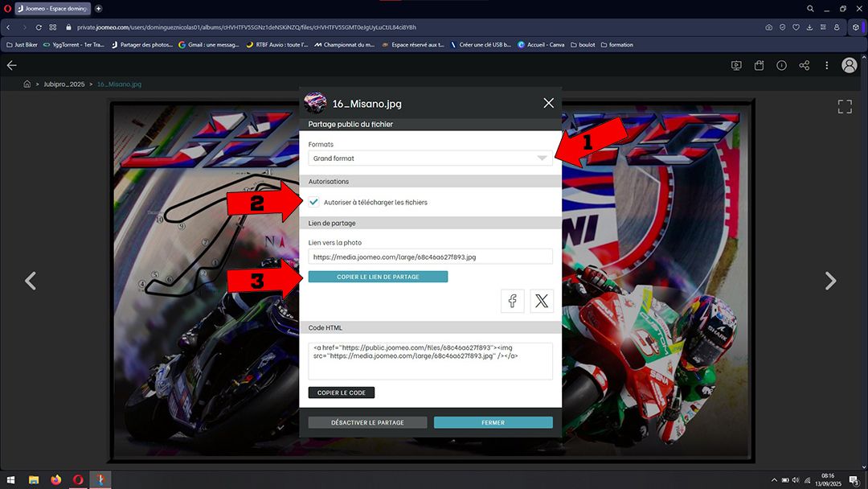This screenshot has width=868, height=489.
Task: Click the Lien vers la photo field
Action: (x=430, y=257)
